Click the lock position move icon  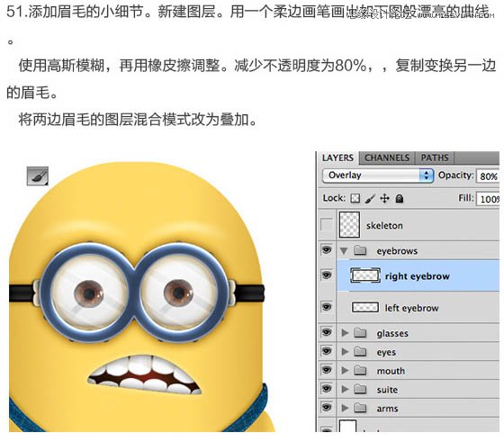384,199
